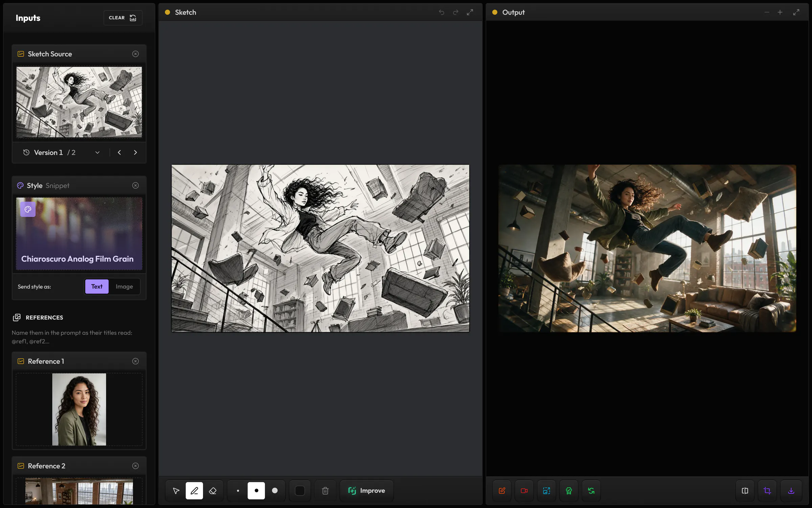Screen dimensions: 812x508
Task: Download the output image
Action: [791, 490]
